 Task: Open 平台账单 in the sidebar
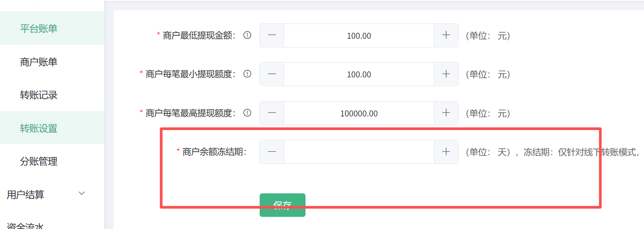(x=39, y=28)
